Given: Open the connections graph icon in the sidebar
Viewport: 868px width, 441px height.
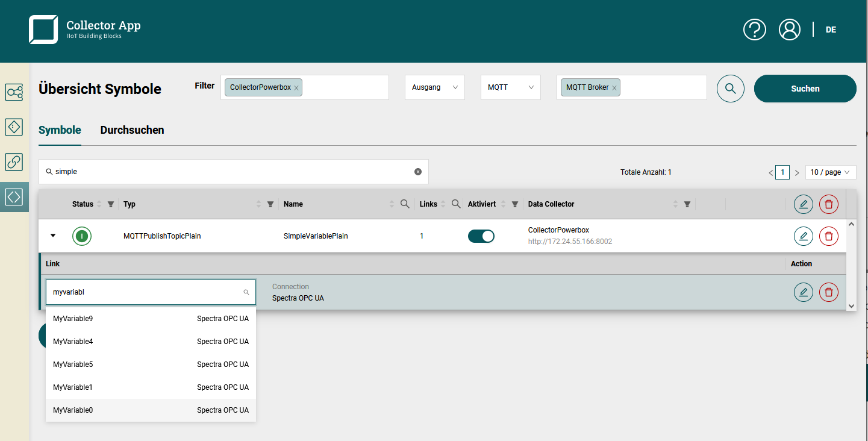Looking at the screenshot, I should [x=13, y=92].
